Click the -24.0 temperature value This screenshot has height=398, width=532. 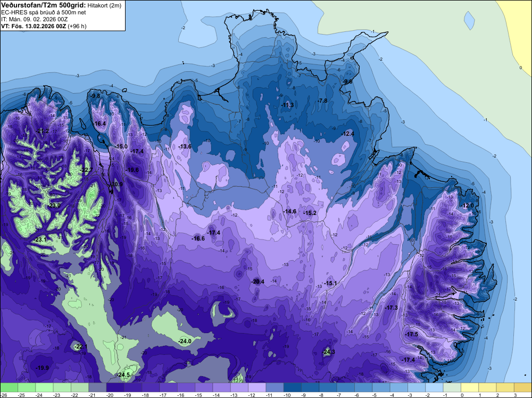185,341
